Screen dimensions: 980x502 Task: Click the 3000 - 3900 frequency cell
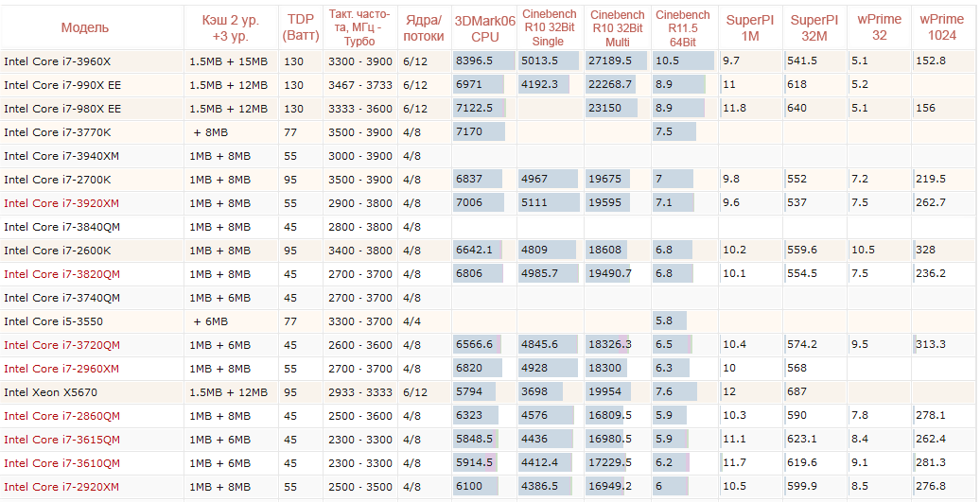[359, 156]
